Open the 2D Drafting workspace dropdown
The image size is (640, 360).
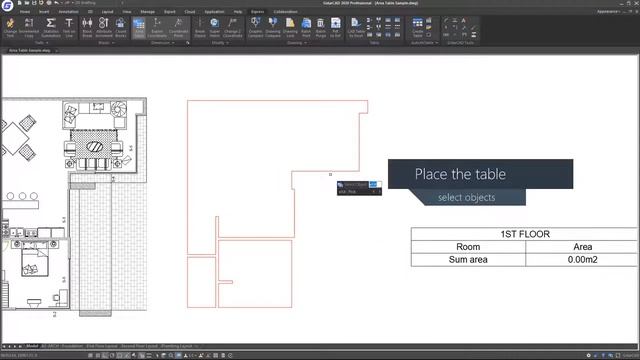point(98,3)
